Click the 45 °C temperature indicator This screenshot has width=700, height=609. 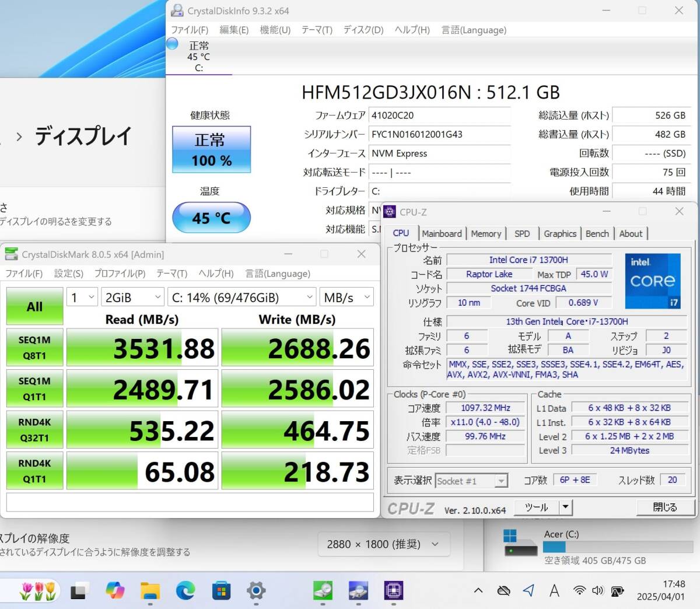(x=211, y=218)
